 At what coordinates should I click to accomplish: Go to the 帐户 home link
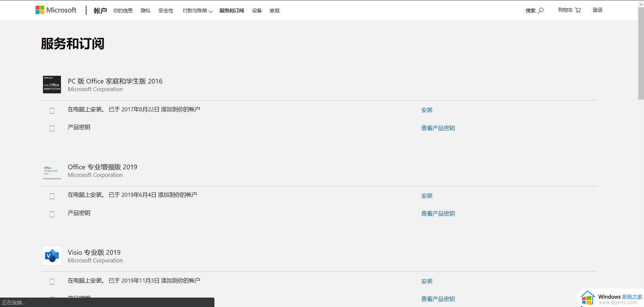(x=100, y=11)
